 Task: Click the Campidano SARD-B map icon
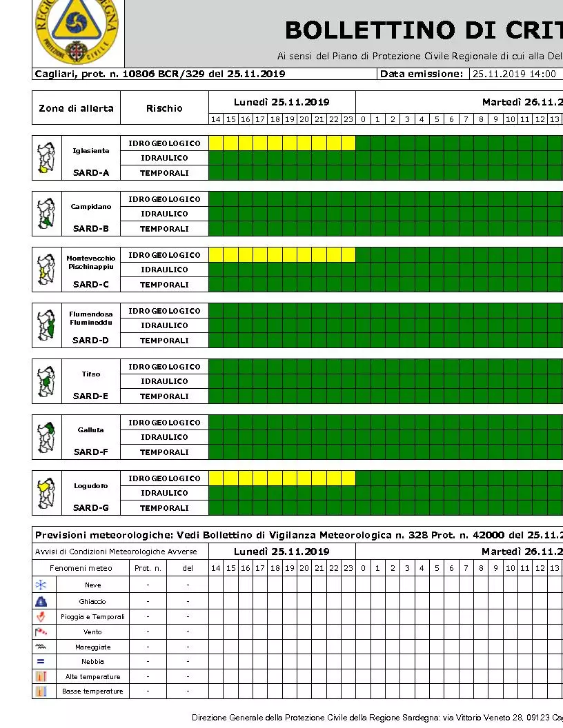pos(46,214)
